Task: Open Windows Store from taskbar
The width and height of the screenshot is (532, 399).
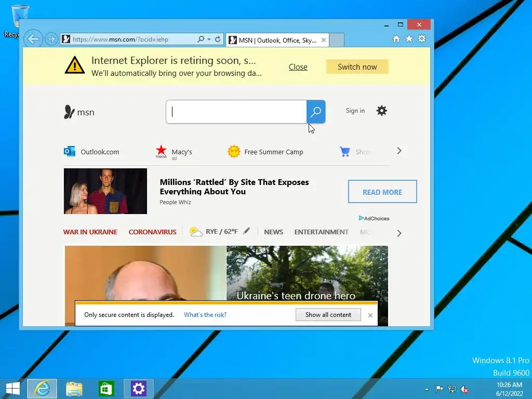Action: pyautogui.click(x=106, y=389)
